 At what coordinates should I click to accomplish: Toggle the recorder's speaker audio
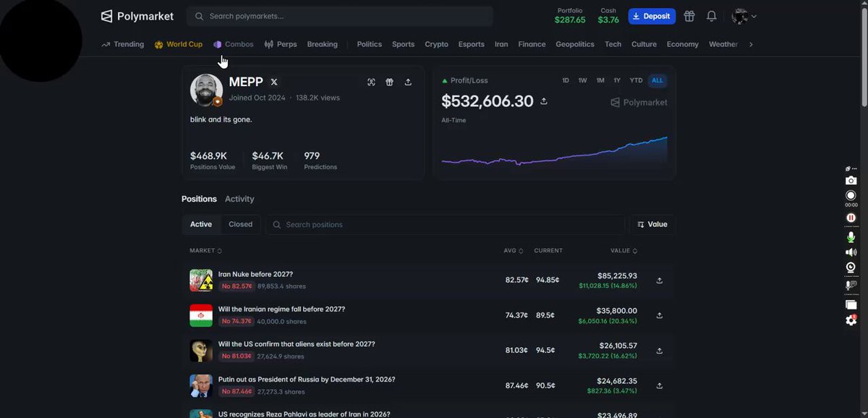coord(851,252)
